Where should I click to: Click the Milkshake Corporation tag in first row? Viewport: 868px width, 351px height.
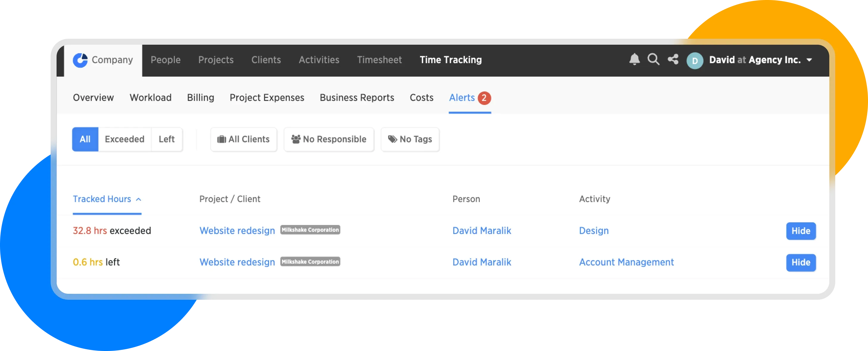point(310,230)
